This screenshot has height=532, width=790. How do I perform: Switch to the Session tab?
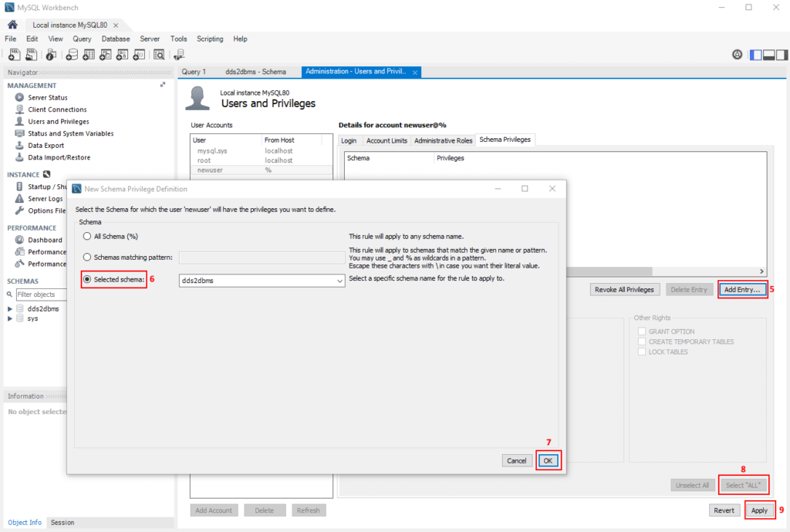point(62,523)
